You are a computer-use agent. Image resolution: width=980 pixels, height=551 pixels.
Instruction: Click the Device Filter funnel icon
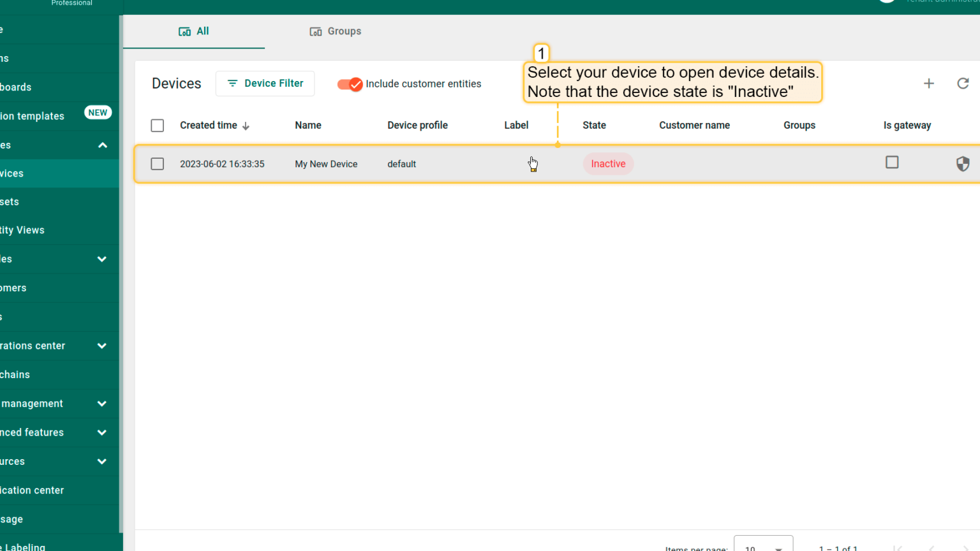[232, 84]
